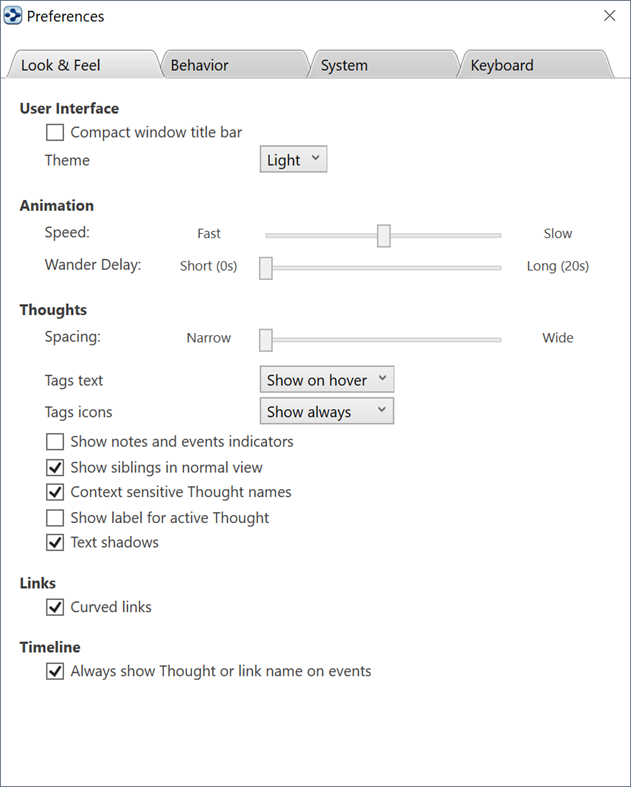Close the Preferences window
631x787 pixels.
(x=609, y=16)
